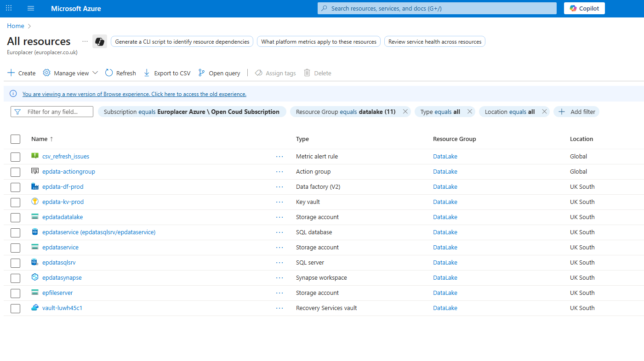644x361 pixels.
Task: Open the Azure apps grid icon
Action: (x=9, y=8)
